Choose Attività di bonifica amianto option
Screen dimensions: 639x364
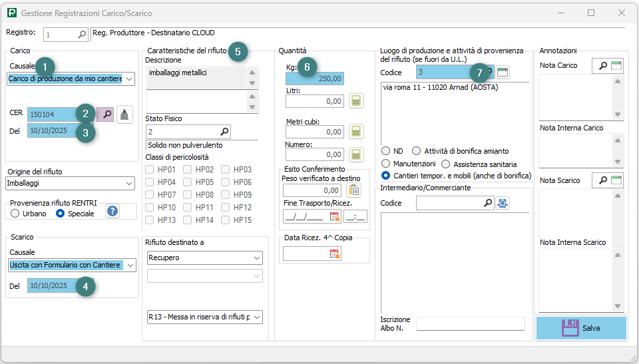[417, 151]
